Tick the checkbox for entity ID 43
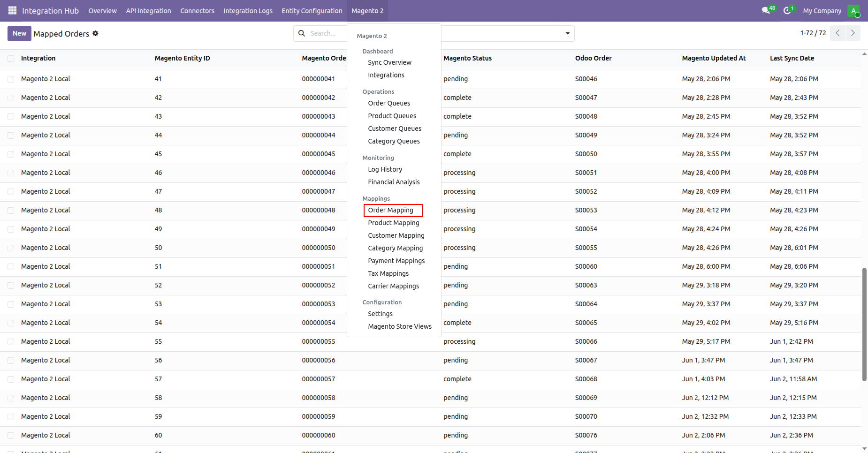Viewport: 868px width, 453px height. (x=11, y=117)
